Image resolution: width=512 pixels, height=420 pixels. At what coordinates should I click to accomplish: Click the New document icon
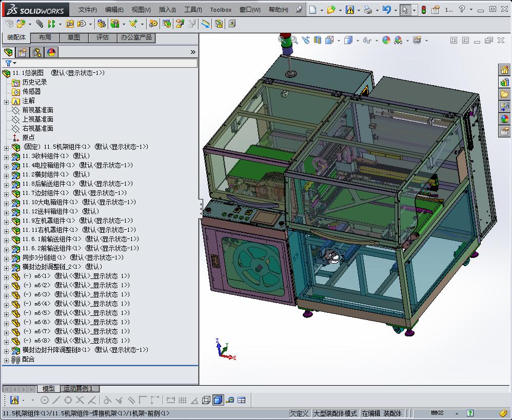312,9
